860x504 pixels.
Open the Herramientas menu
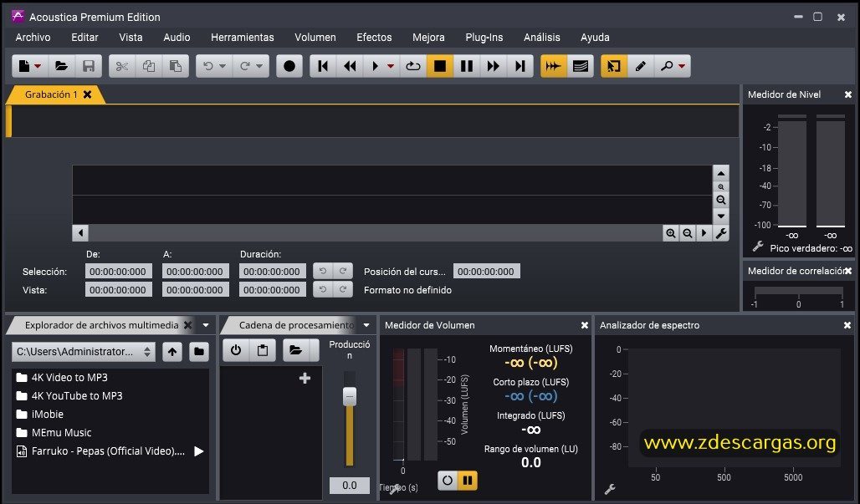click(243, 38)
